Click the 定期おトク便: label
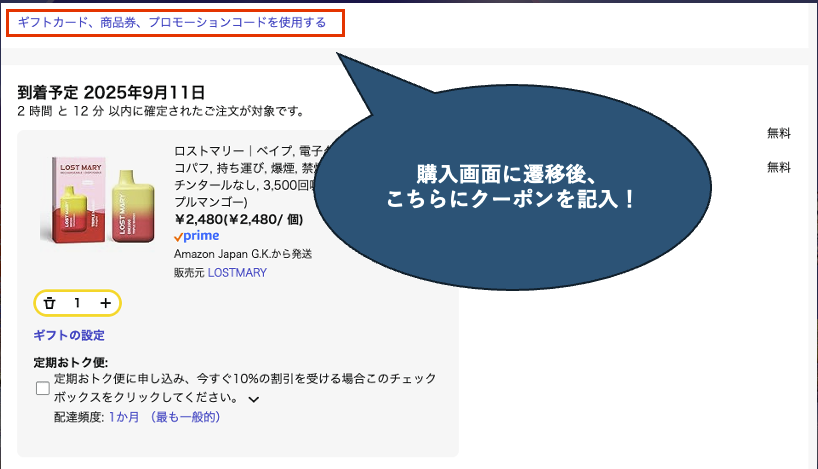This screenshot has width=818, height=469. [x=70, y=362]
